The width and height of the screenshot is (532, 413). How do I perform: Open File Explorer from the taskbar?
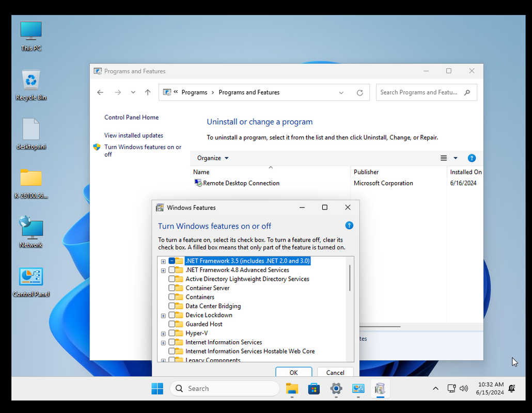[x=292, y=389]
